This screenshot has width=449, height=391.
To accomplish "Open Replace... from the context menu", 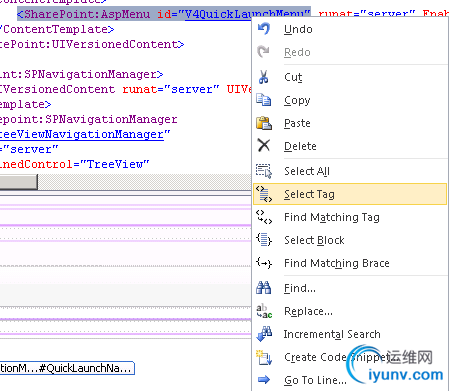I will [350, 311].
